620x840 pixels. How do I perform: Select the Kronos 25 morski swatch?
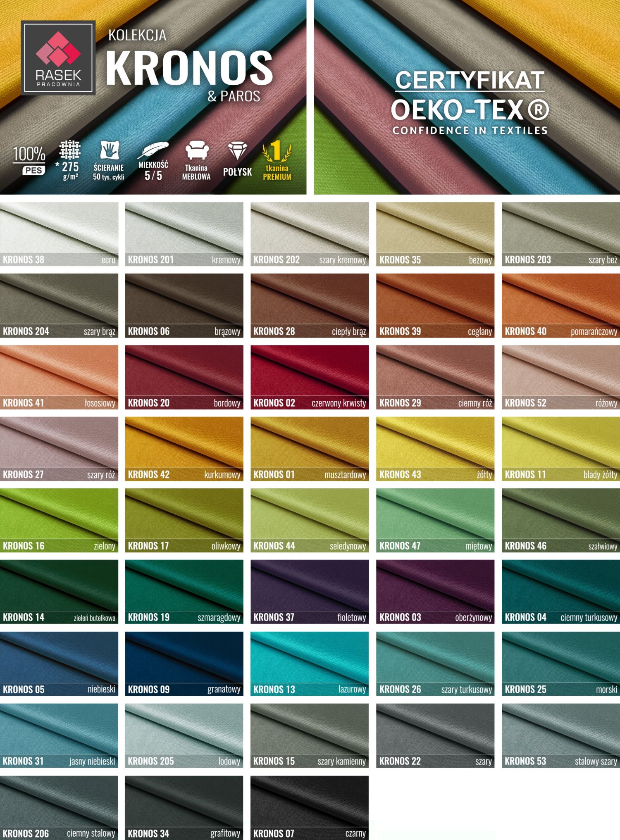561,664
